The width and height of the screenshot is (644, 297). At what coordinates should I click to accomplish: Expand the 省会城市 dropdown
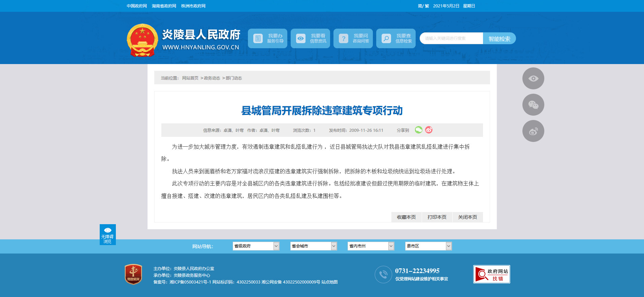tap(313, 246)
